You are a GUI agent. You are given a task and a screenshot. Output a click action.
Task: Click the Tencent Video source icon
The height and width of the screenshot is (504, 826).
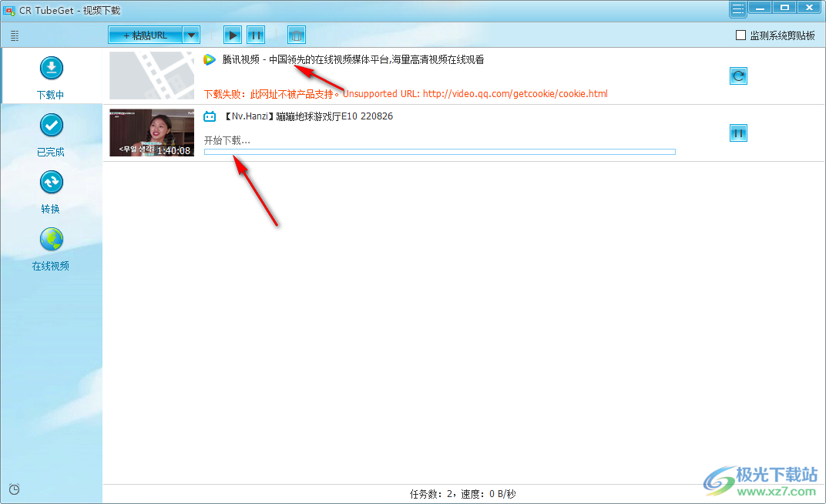[x=210, y=59]
